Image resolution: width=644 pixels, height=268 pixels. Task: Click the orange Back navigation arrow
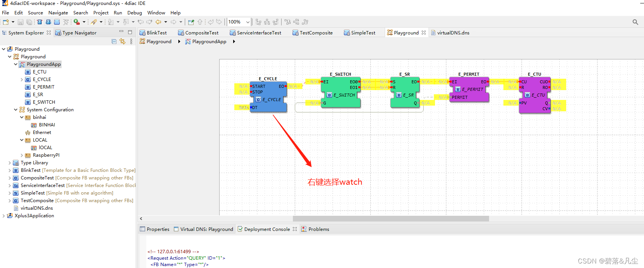158,22
